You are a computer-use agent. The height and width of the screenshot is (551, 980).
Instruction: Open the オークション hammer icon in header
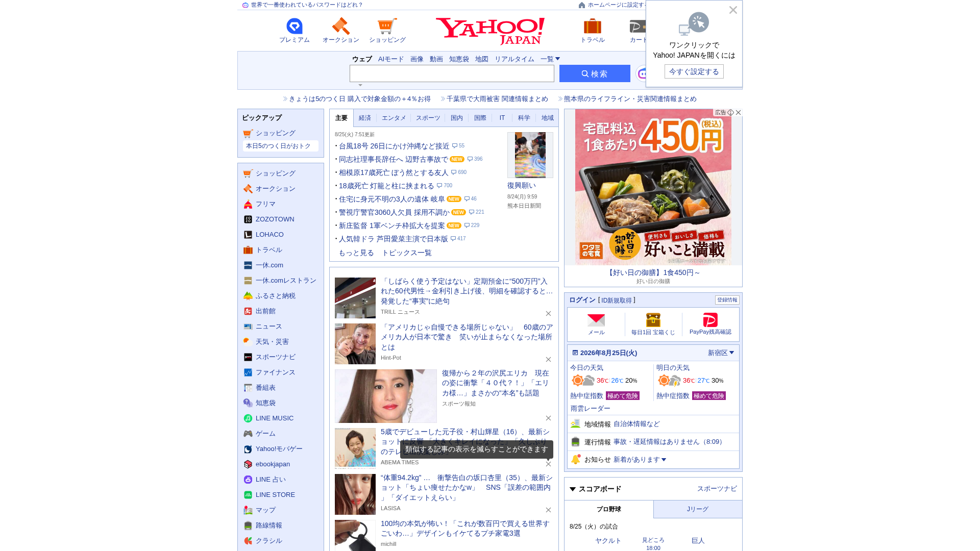340,26
